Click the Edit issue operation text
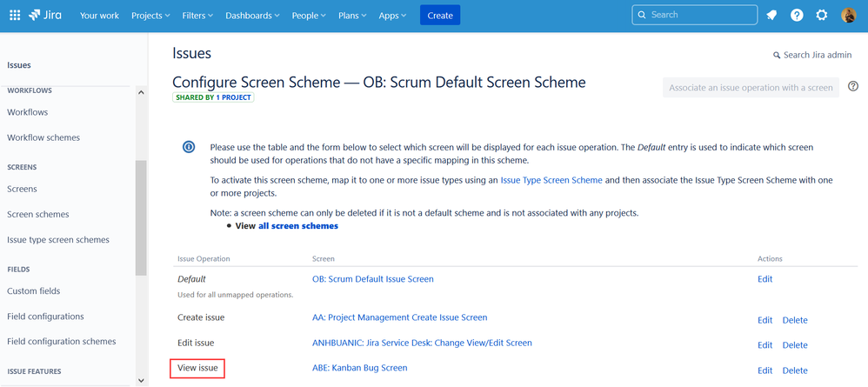Viewport: 868px width, 387px height. 196,343
